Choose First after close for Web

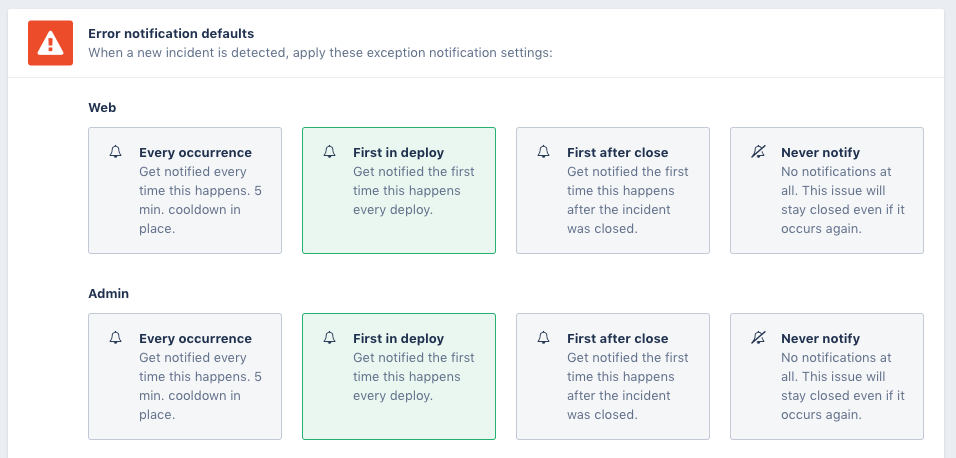tap(613, 191)
